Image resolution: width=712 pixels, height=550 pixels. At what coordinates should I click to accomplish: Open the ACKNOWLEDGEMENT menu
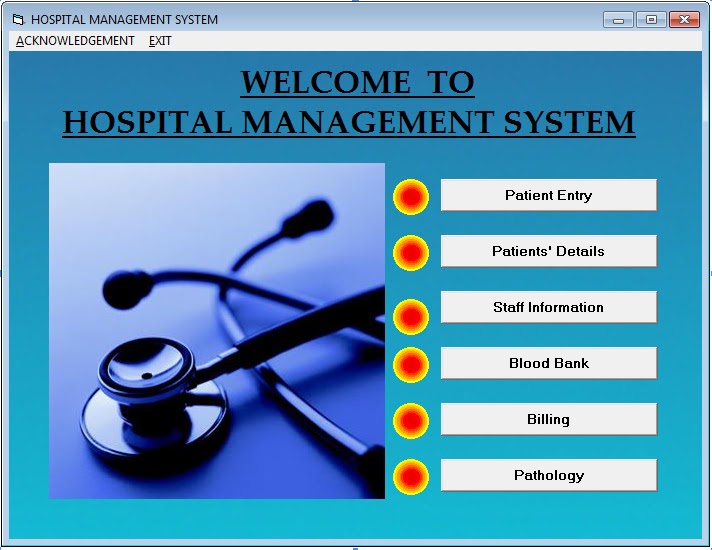[75, 41]
